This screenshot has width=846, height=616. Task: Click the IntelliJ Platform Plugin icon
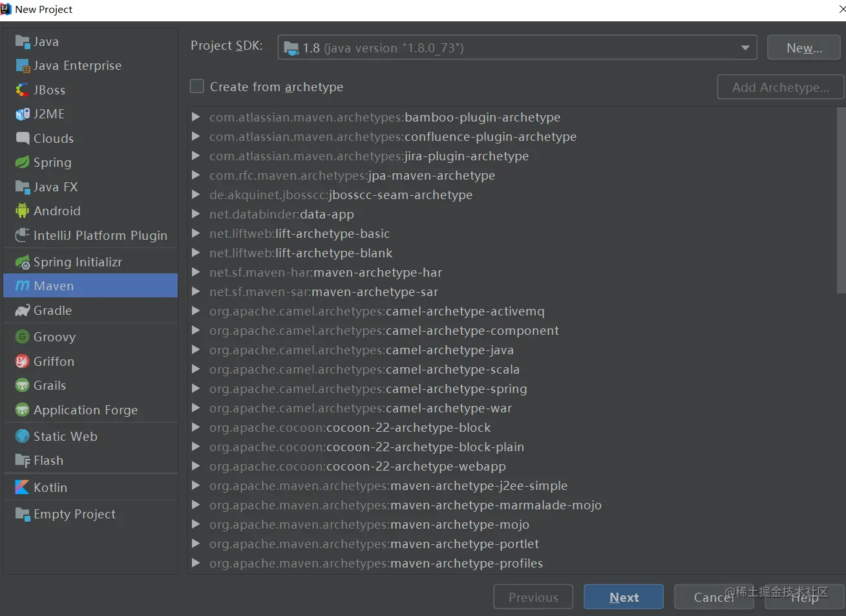pyautogui.click(x=23, y=235)
